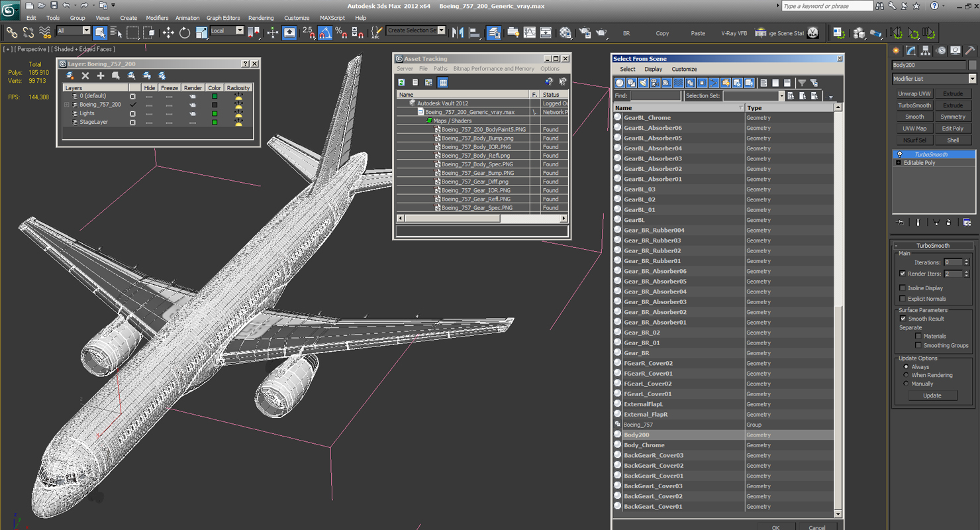The width and height of the screenshot is (980, 530).
Task: Collapse the TurboSmooth rollout header
Action: [x=933, y=245]
